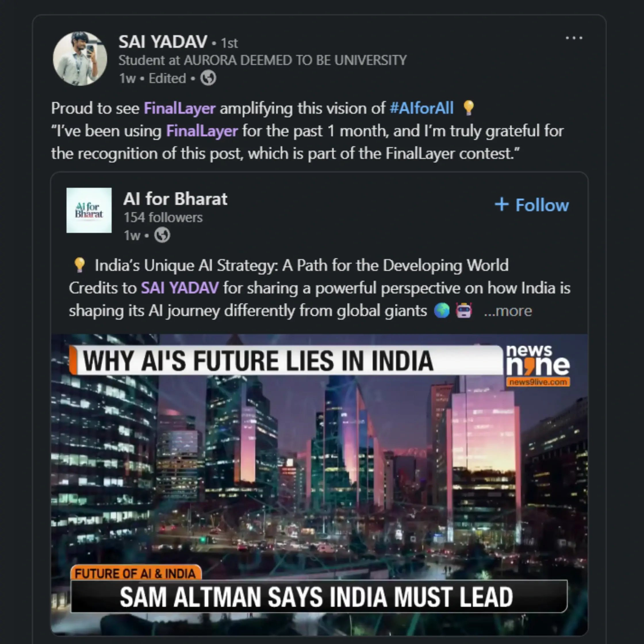Follow the AI for Bharat page
644x644 pixels.
pyautogui.click(x=532, y=205)
